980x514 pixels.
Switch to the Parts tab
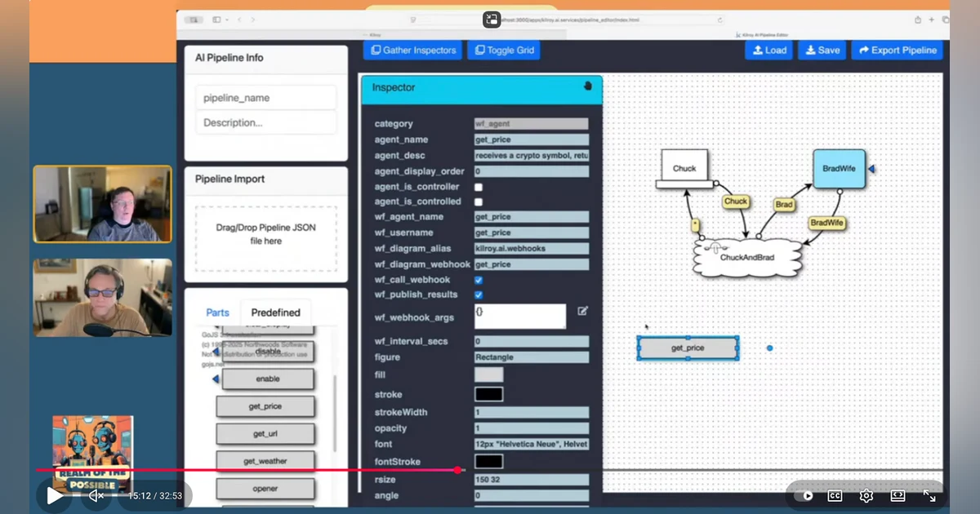point(218,312)
